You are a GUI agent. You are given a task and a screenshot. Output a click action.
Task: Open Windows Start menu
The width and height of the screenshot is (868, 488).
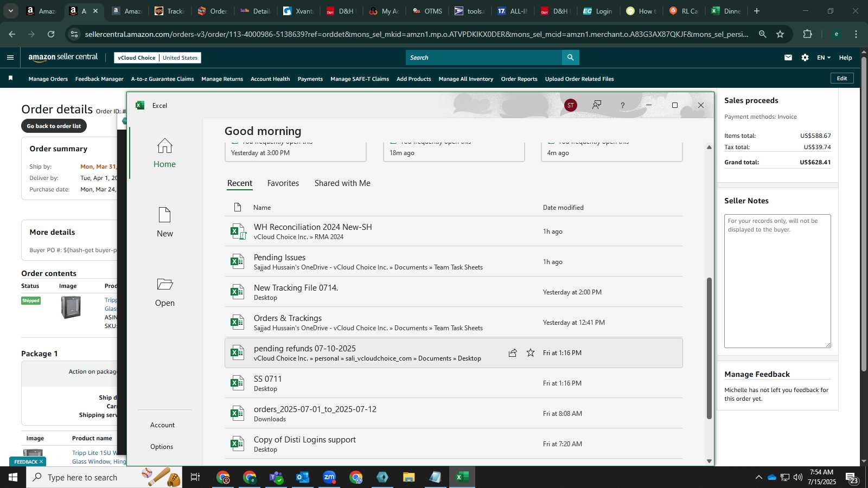pos(13,477)
